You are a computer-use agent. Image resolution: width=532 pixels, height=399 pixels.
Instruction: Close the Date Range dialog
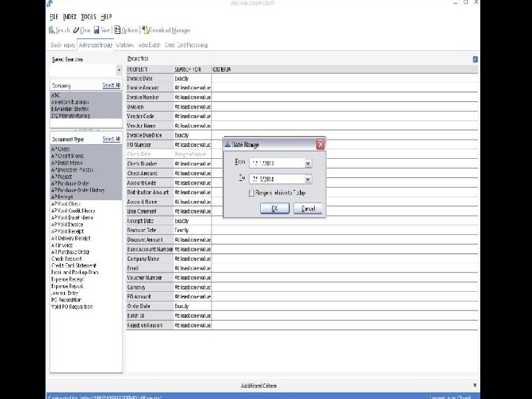click(320, 145)
